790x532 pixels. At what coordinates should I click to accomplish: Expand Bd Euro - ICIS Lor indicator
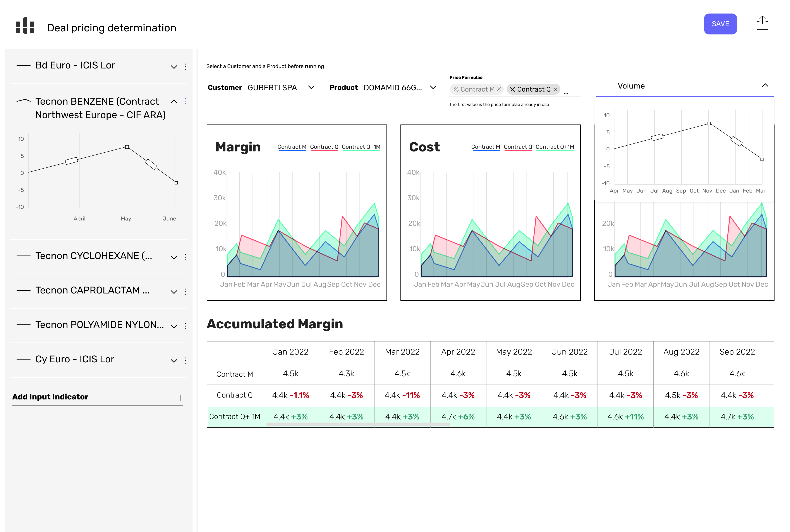point(174,67)
